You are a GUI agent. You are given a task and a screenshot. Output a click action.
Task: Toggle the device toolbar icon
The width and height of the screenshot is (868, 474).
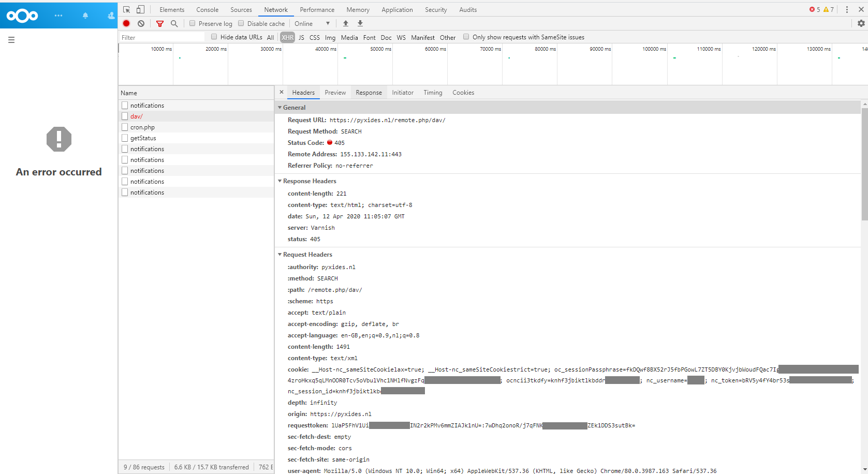click(x=140, y=10)
